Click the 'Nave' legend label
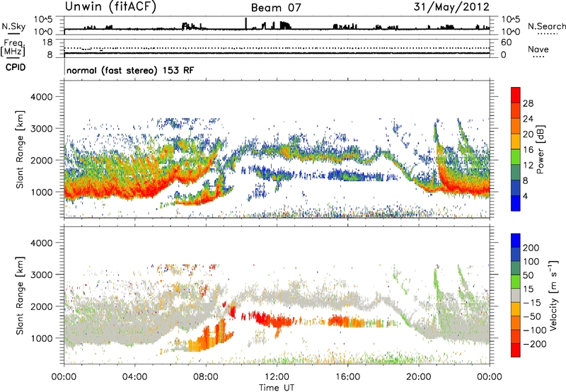The image size is (566, 392). pos(538,49)
